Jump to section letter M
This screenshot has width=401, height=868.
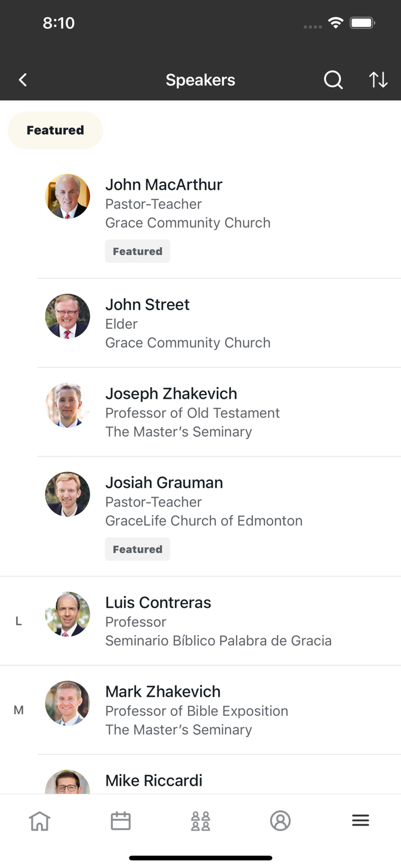pos(18,710)
